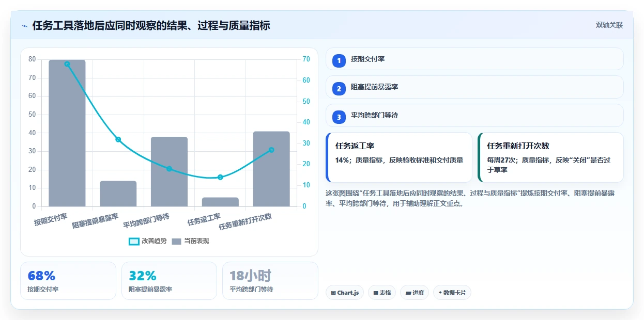
Task: Click the 任务重新打开次数 x-axis label
Action: 246,222
